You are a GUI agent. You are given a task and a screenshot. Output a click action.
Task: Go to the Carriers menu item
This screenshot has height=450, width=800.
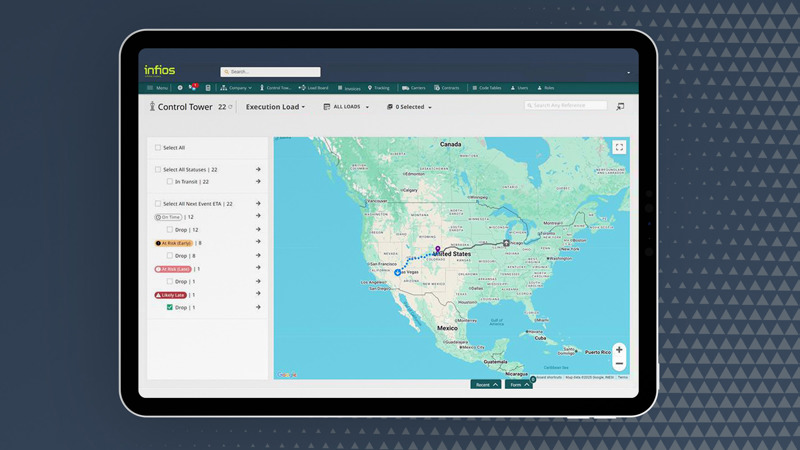click(x=414, y=88)
